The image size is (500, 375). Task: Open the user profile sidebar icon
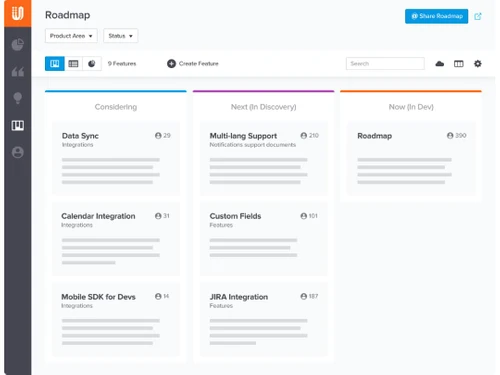click(x=18, y=152)
